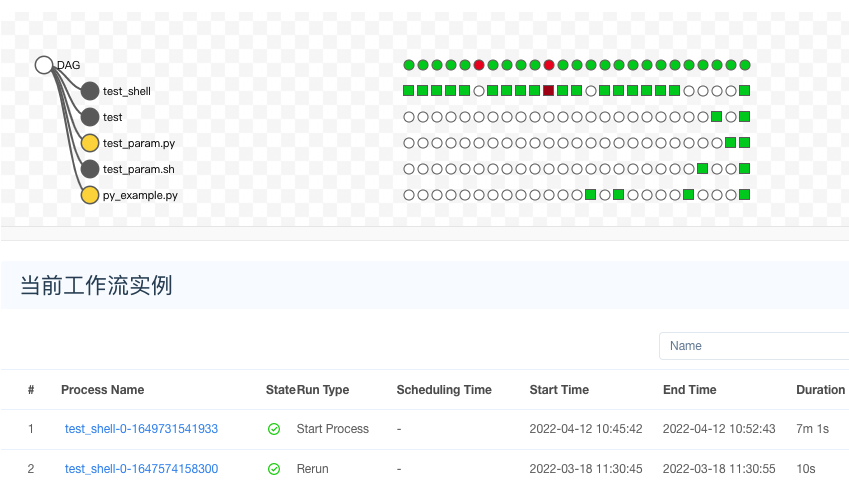Image resolution: width=849 pixels, height=489 pixels.
Task: Click the first green square in the test row
Action: click(716, 116)
